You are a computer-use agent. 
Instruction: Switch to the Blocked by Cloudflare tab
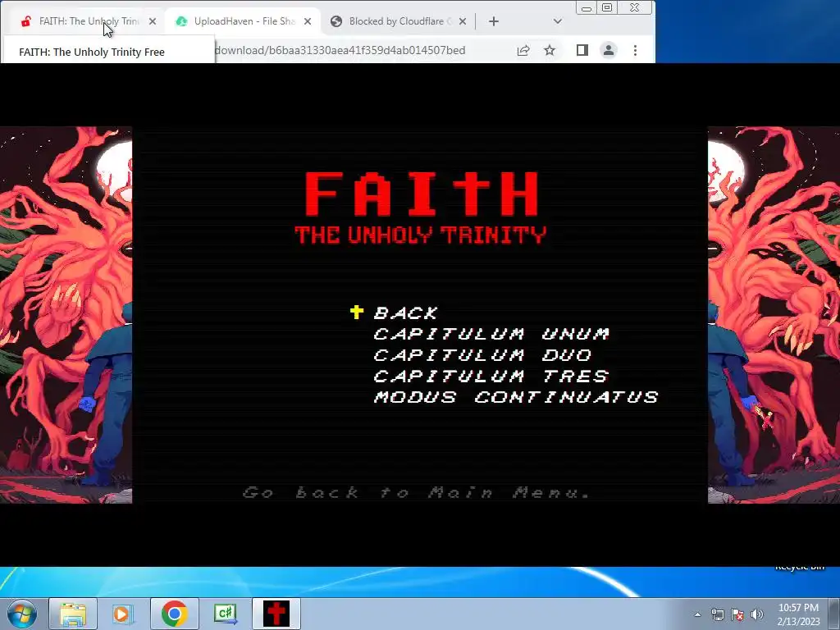[x=399, y=21]
